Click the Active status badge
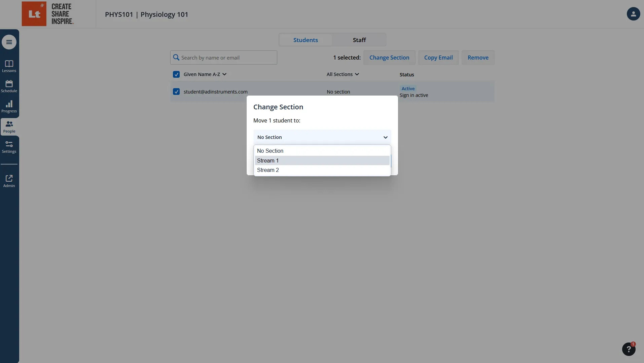644x363 pixels. (408, 88)
